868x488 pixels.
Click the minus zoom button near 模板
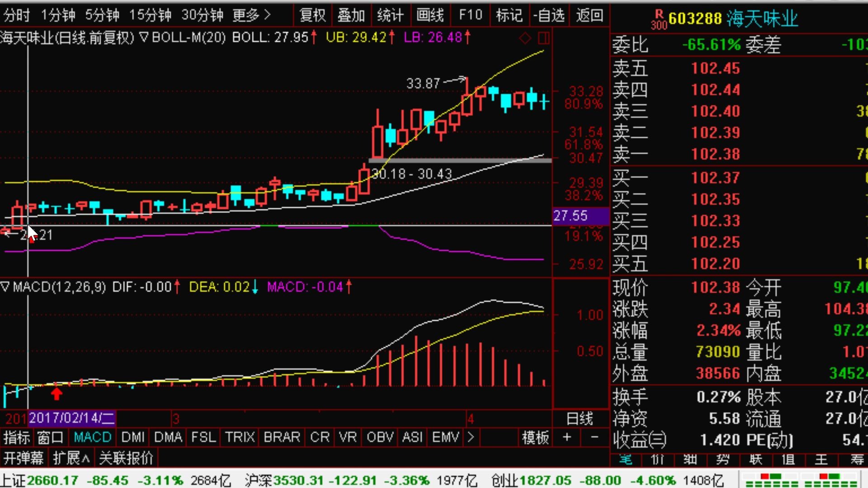(594, 437)
